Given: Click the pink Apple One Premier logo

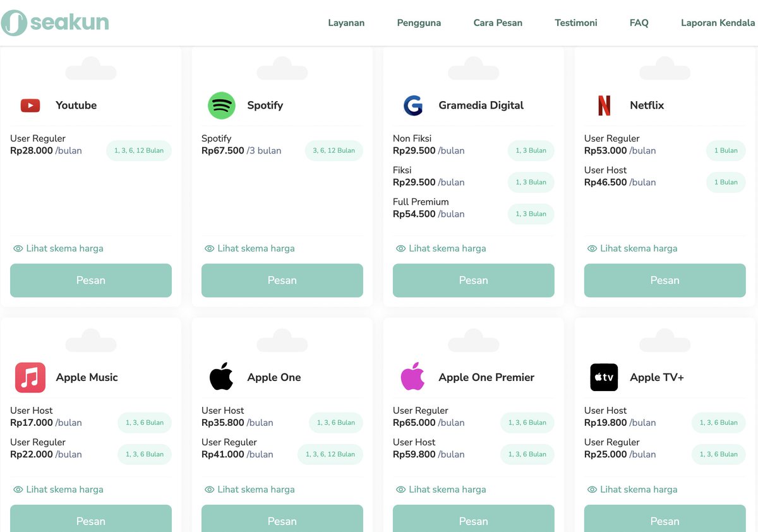Looking at the screenshot, I should (413, 377).
